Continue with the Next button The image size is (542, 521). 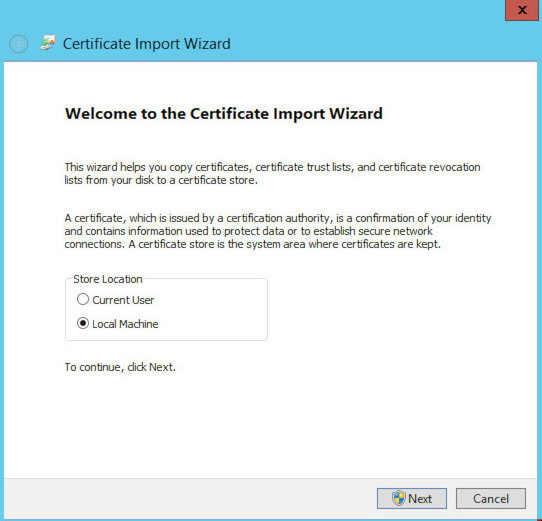412,499
